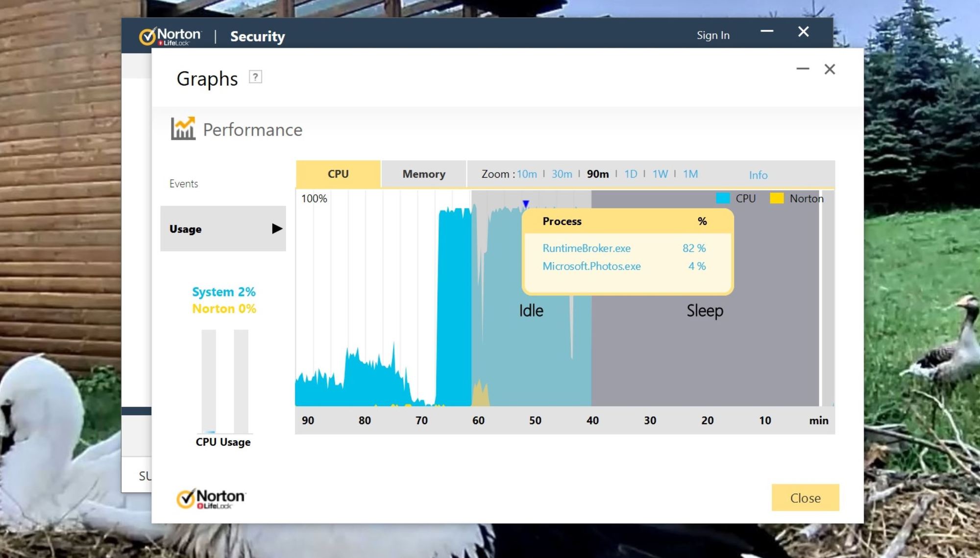Click Microsoft.Photos.exe process link

point(591,266)
